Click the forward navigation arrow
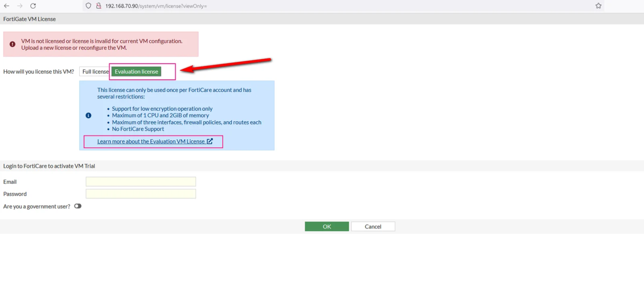This screenshot has width=644, height=293. click(x=19, y=6)
